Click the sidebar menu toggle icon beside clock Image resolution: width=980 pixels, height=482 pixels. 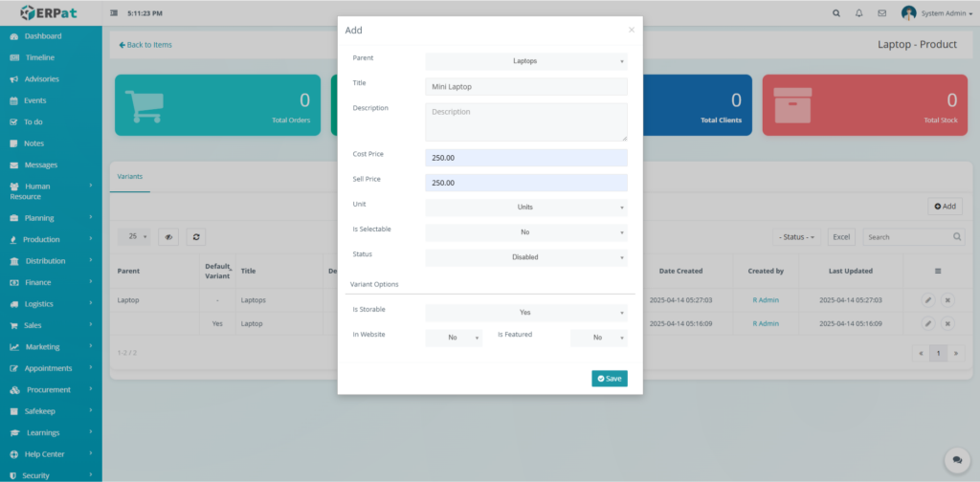(x=115, y=13)
